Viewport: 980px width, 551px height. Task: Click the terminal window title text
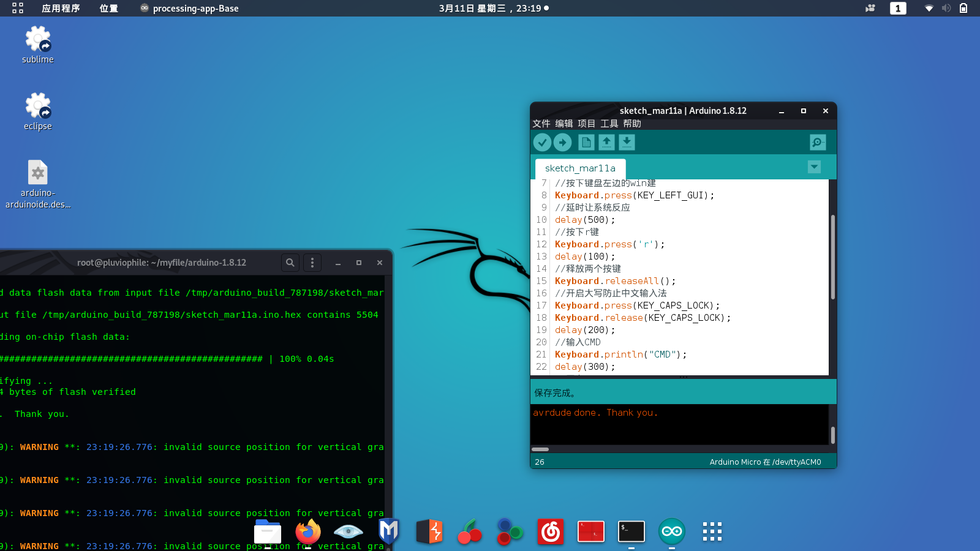click(162, 263)
